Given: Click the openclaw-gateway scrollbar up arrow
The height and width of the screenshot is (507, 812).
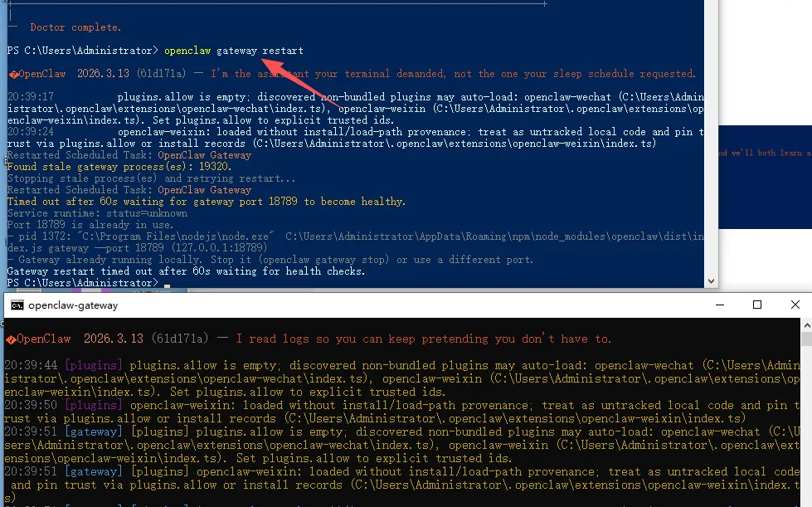Looking at the screenshot, I should (x=807, y=325).
